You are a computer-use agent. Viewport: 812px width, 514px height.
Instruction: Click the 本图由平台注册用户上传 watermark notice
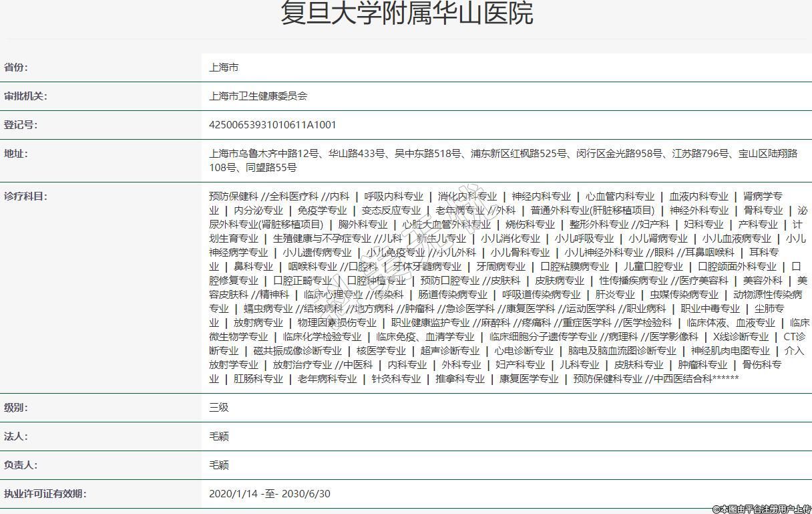(761, 509)
